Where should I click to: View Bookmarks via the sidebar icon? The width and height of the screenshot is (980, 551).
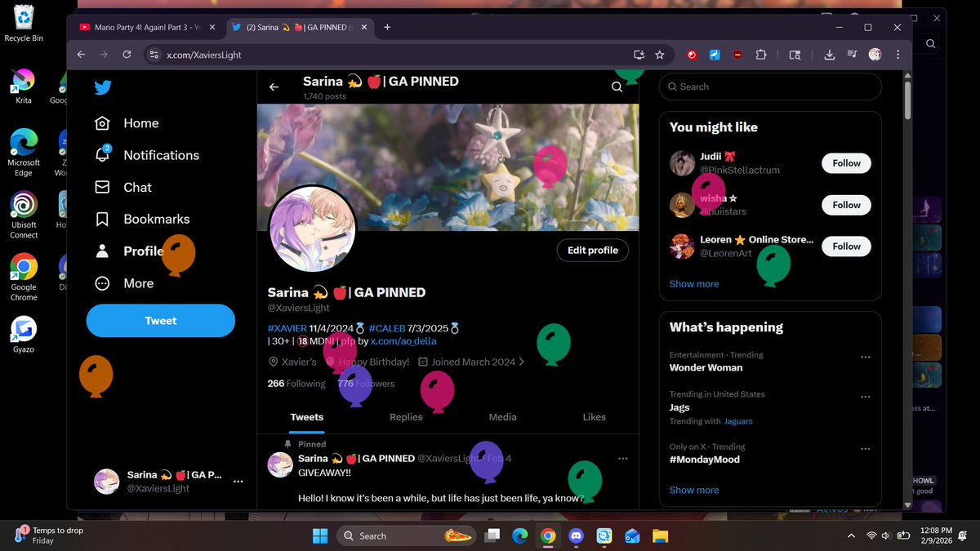pyautogui.click(x=102, y=219)
